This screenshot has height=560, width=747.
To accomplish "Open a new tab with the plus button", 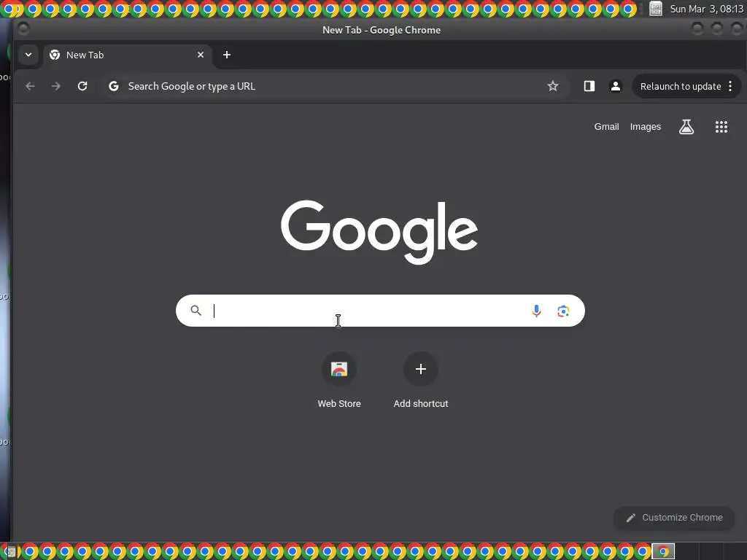I will coord(227,55).
